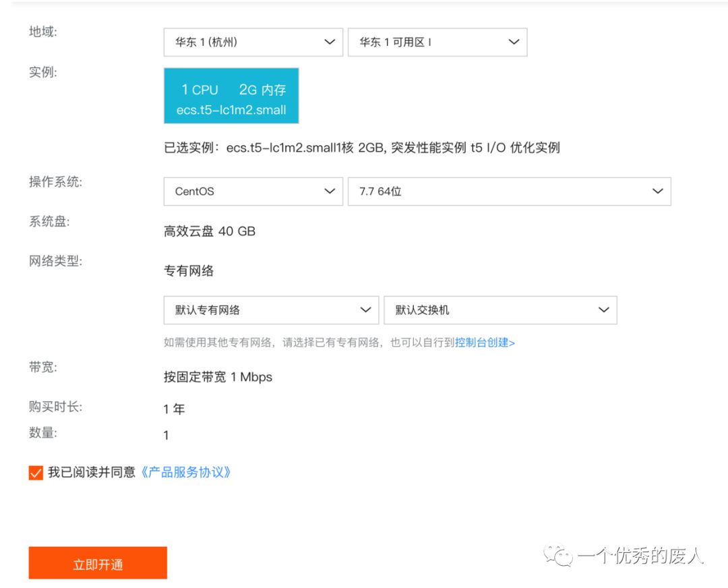Uncheck the 我已阅读并同意 agreement checkbox
The width and height of the screenshot is (728, 588).
coord(36,473)
